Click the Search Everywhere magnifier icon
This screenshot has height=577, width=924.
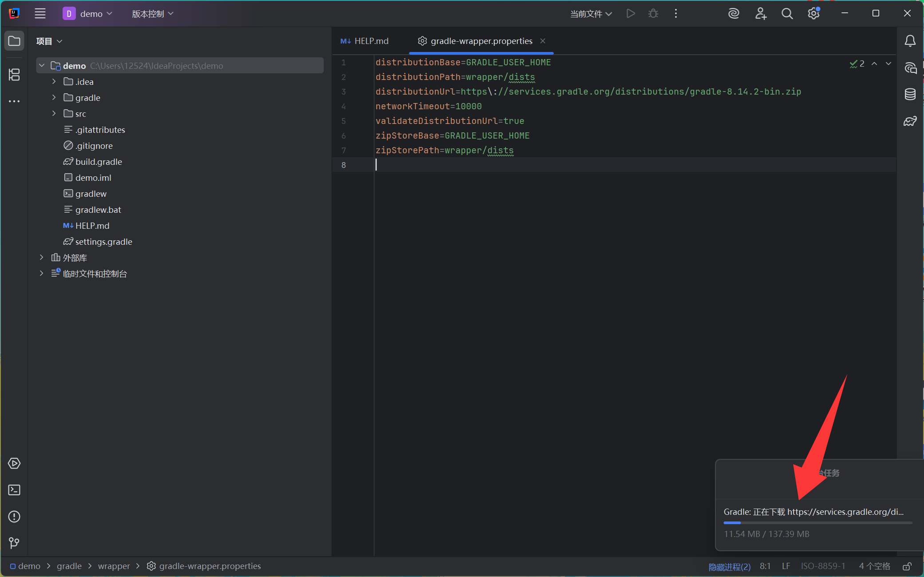tap(787, 14)
